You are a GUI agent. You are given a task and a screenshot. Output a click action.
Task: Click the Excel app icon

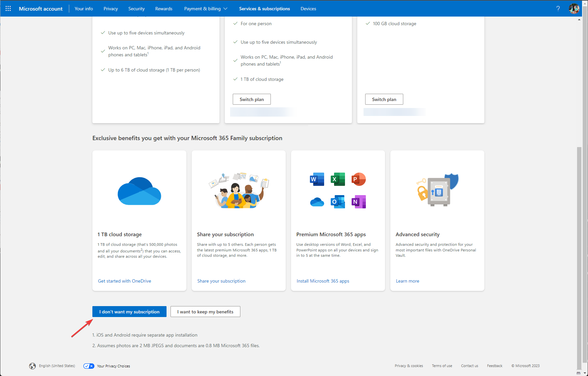338,179
